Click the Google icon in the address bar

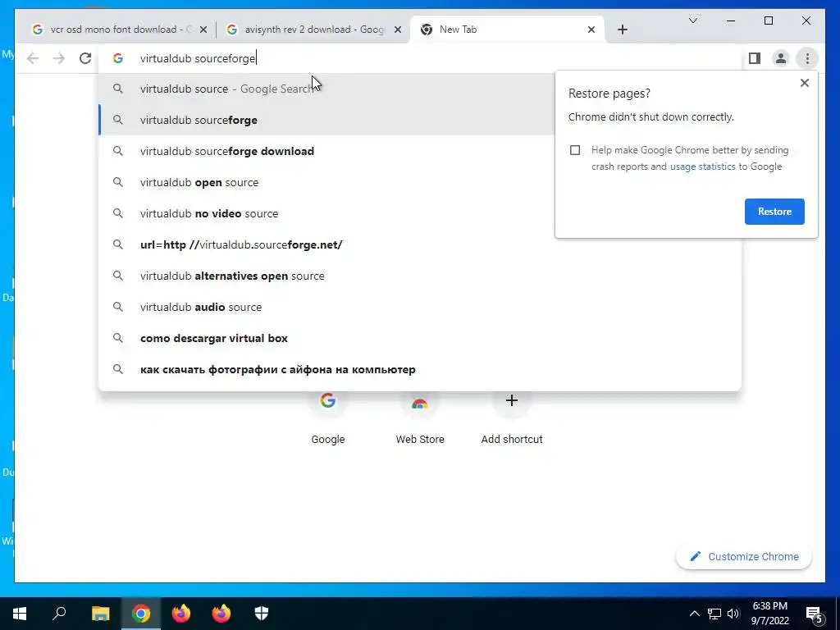click(118, 58)
